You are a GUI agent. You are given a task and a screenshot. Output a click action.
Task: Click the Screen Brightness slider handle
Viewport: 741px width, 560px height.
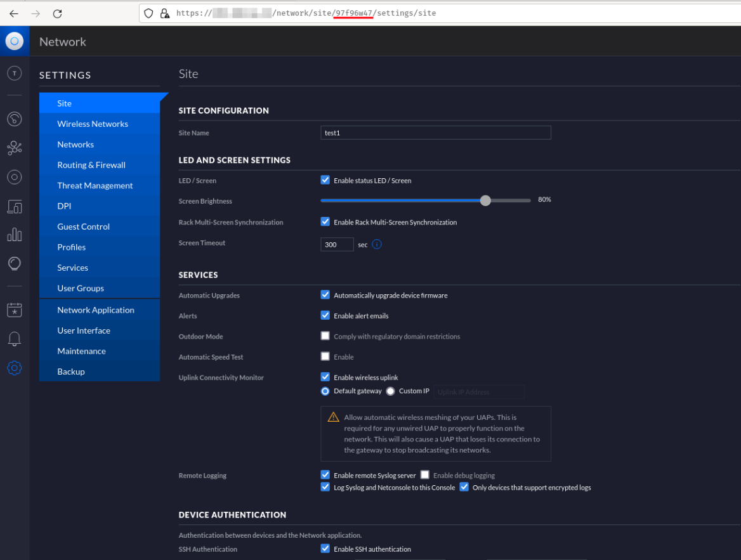coord(485,200)
